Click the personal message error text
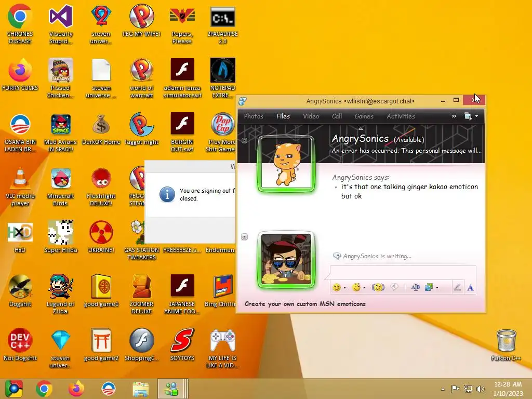Viewport: 532px width, 399px height. click(406, 151)
